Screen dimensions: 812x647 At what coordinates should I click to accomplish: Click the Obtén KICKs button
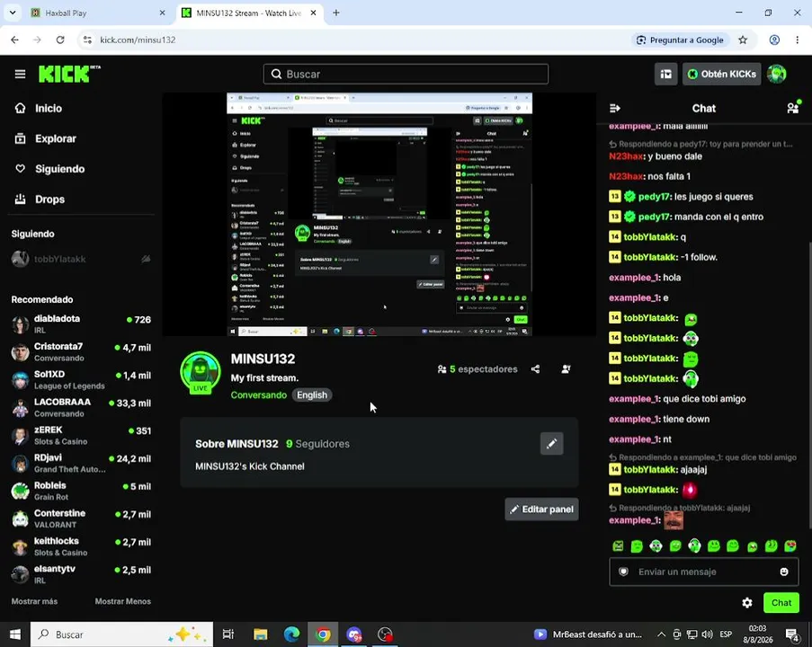coord(721,74)
